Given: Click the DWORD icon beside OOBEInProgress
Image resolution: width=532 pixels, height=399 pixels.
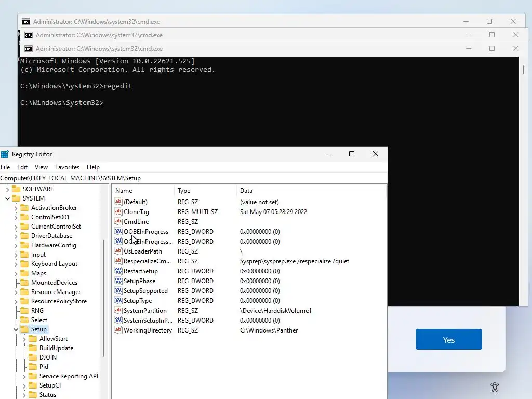Looking at the screenshot, I should [x=118, y=231].
